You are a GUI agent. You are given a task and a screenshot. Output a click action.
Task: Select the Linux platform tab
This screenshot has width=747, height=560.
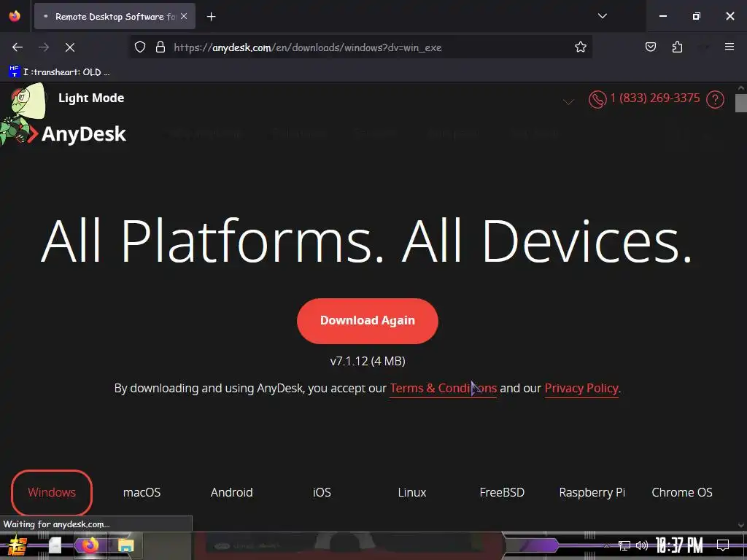pos(411,492)
